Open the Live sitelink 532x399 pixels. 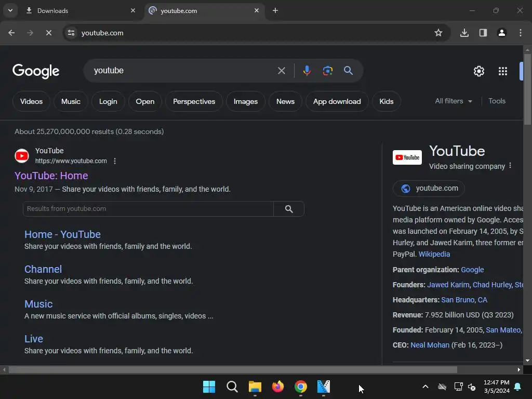(34, 339)
